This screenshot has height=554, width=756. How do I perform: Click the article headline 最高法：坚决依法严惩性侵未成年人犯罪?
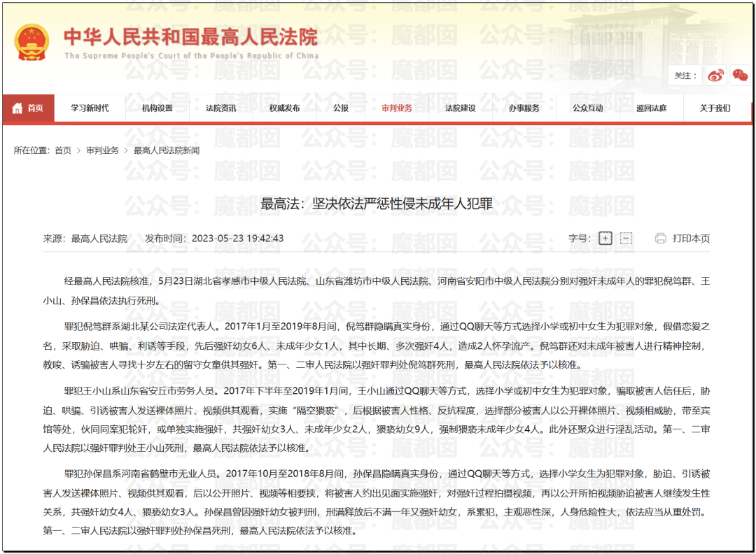click(377, 204)
